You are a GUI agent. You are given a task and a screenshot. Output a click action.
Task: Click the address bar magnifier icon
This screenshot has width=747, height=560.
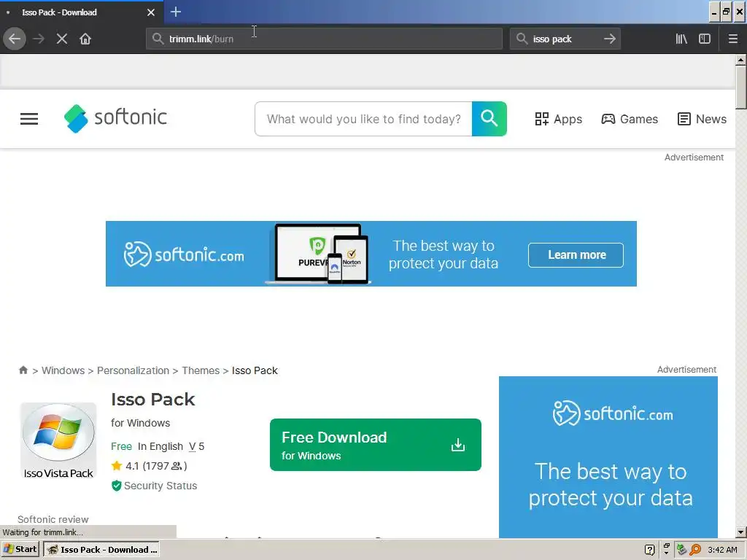pos(158,39)
